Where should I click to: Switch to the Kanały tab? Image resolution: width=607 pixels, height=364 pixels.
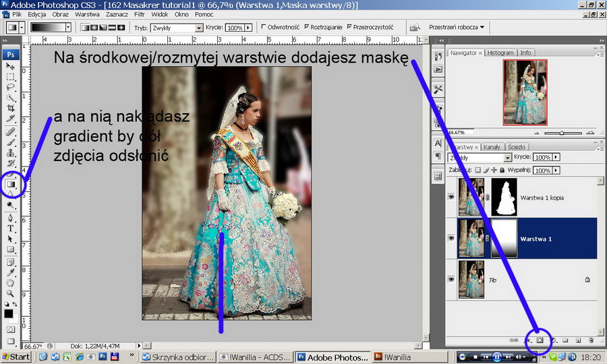tap(492, 146)
